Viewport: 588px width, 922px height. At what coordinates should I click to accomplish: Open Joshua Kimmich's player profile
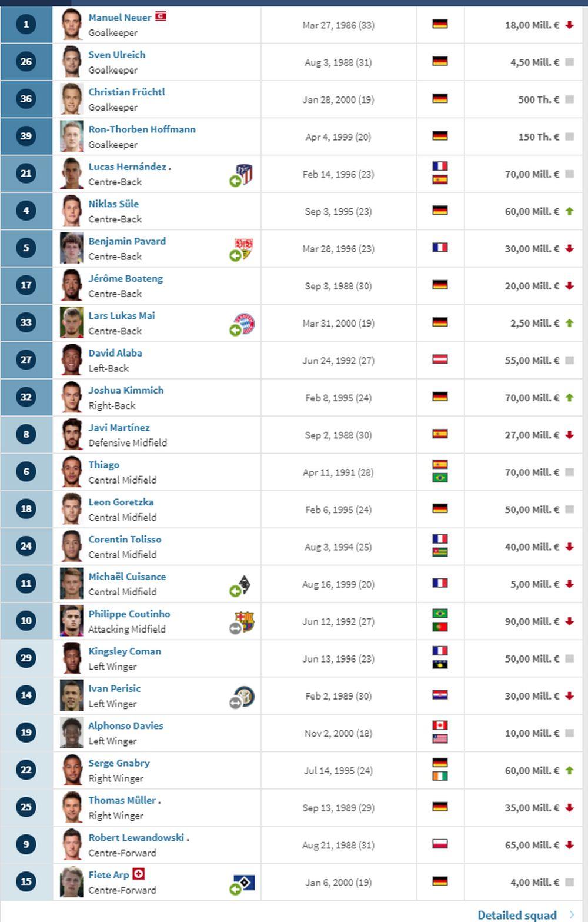[126, 390]
